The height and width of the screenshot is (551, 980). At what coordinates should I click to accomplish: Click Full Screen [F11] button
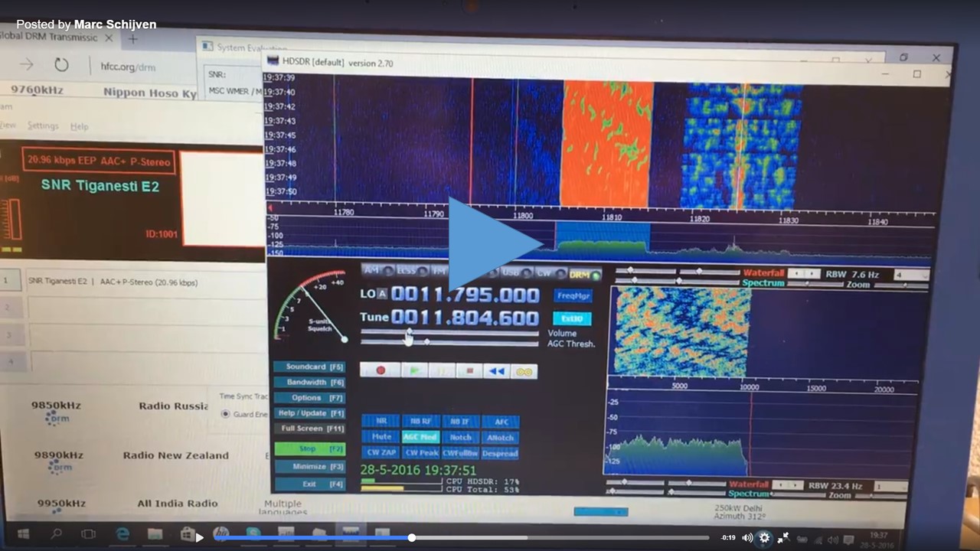tap(310, 429)
